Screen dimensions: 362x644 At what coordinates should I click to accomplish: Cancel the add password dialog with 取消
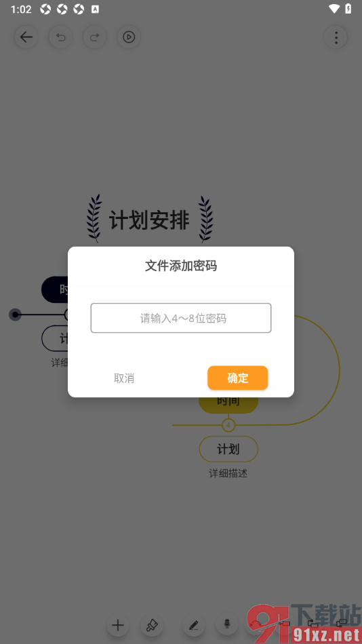(x=124, y=378)
